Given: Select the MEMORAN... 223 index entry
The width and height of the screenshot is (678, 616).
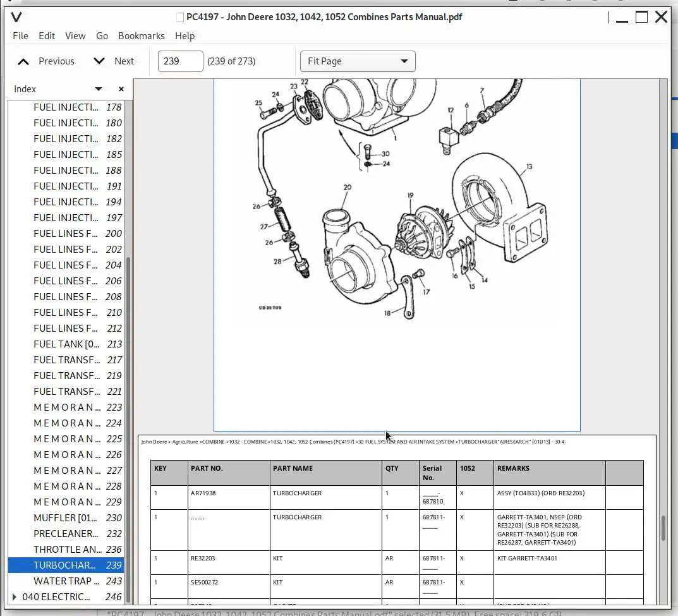Looking at the screenshot, I should [x=66, y=408].
